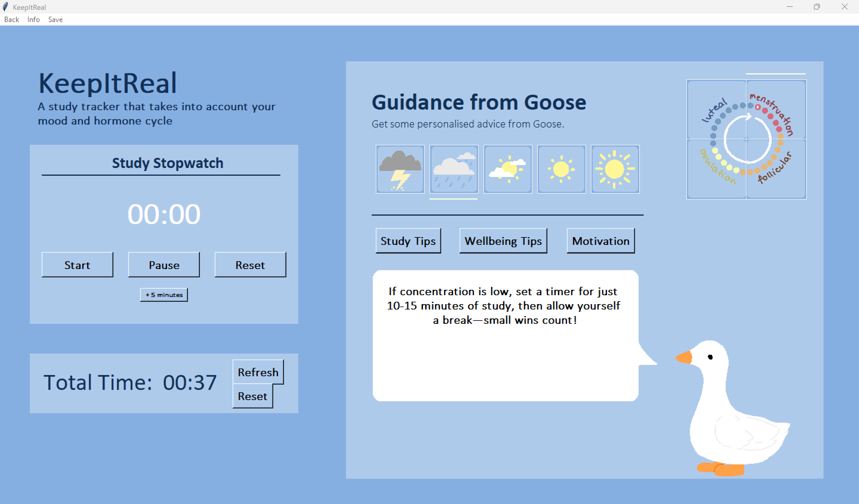The image size is (859, 504).
Task: Show Wellbeing Tips from Goose
Action: pyautogui.click(x=503, y=241)
